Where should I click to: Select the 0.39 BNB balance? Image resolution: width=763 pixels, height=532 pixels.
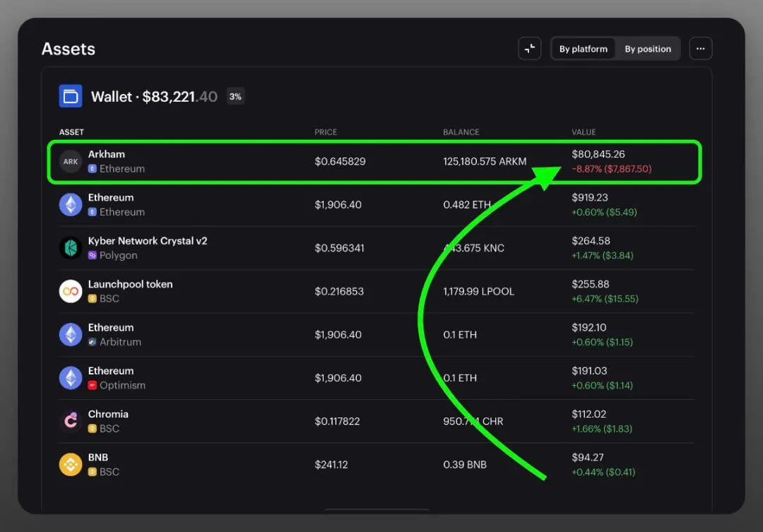click(x=465, y=465)
